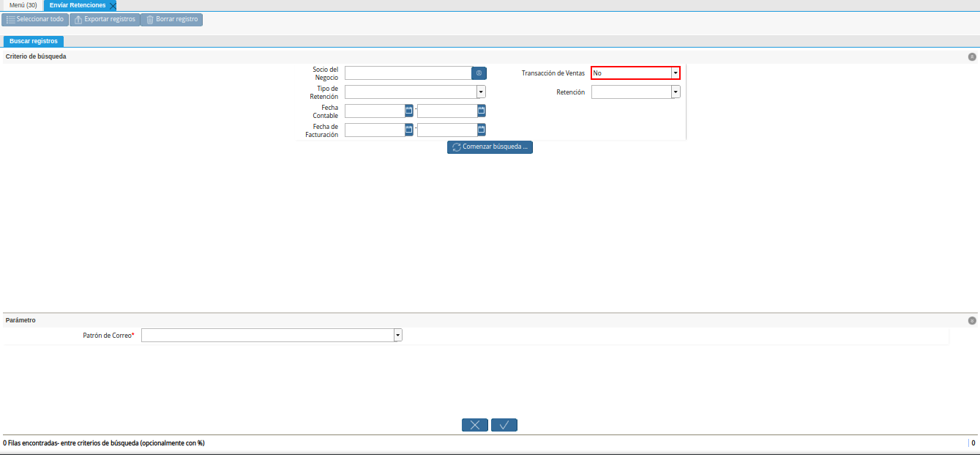Open the Transacción de Ventas dropdown
The height and width of the screenshot is (455, 980).
pos(676,73)
